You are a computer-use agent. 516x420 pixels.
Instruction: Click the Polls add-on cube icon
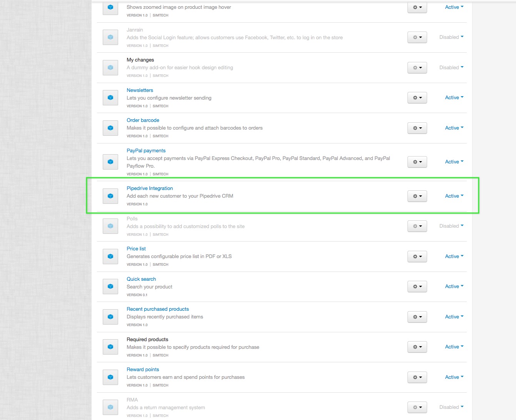pyautogui.click(x=110, y=226)
